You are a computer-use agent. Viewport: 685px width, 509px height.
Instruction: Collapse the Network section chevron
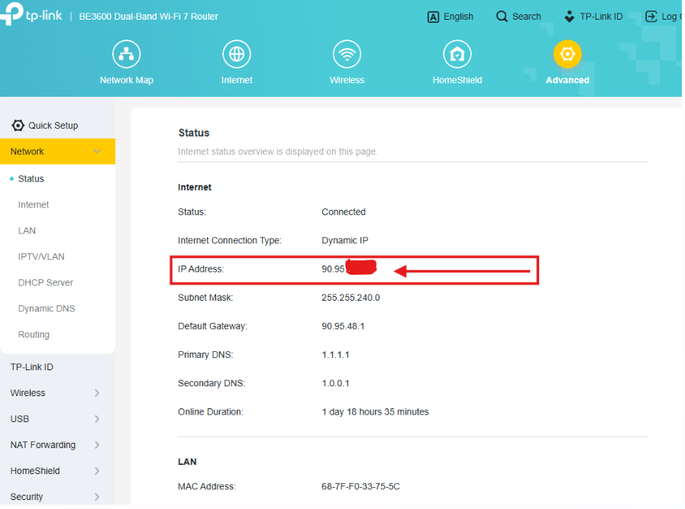(x=97, y=152)
